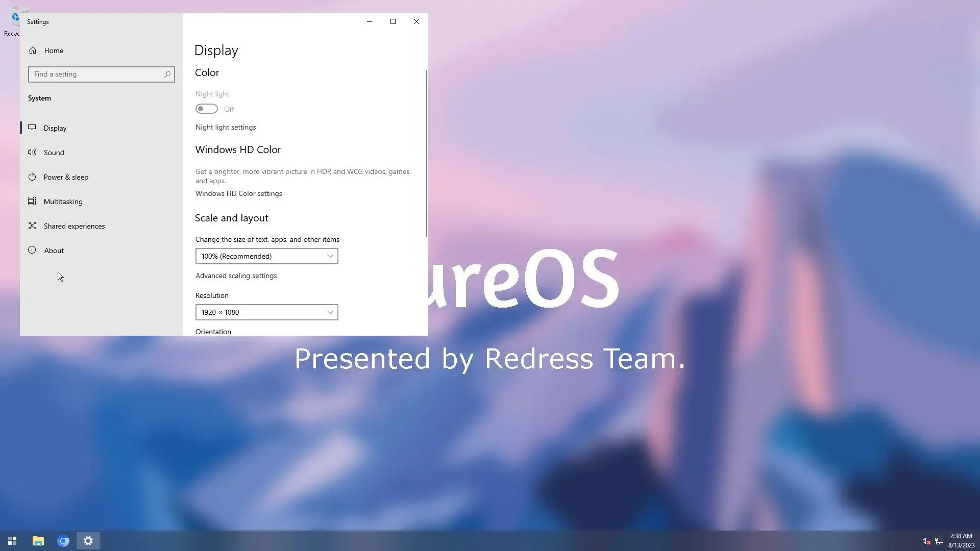Click the Shared experiences icon
This screenshot has width=980, height=551.
[x=32, y=226]
